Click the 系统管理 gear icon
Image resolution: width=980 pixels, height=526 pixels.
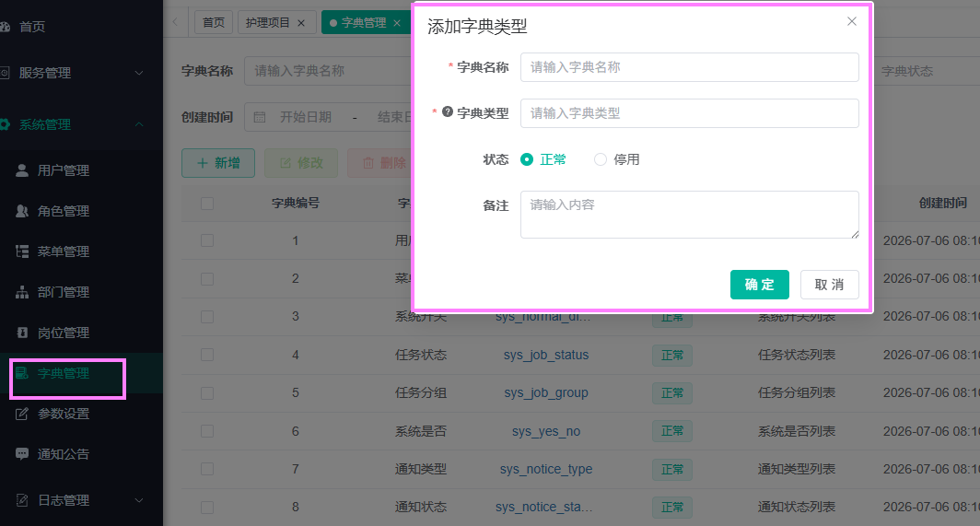(5, 124)
